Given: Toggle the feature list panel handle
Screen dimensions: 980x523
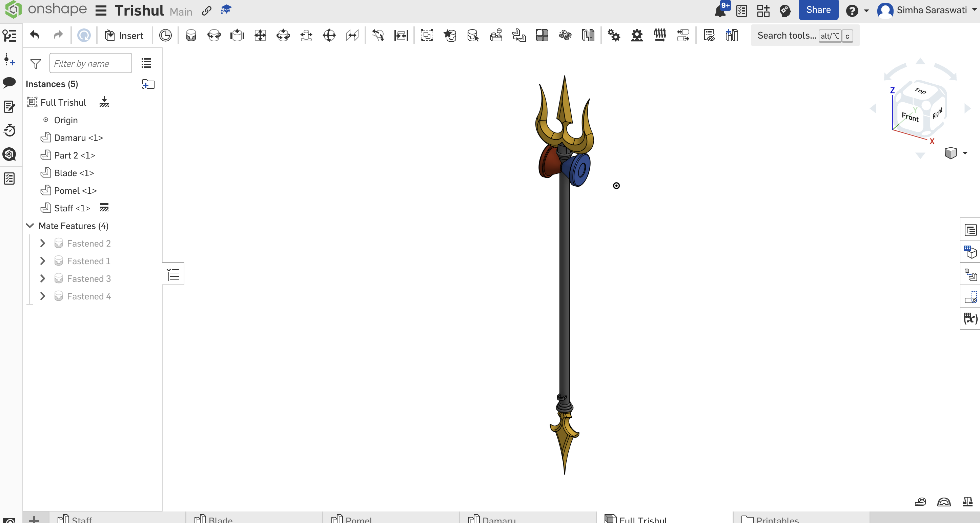Looking at the screenshot, I should (173, 274).
